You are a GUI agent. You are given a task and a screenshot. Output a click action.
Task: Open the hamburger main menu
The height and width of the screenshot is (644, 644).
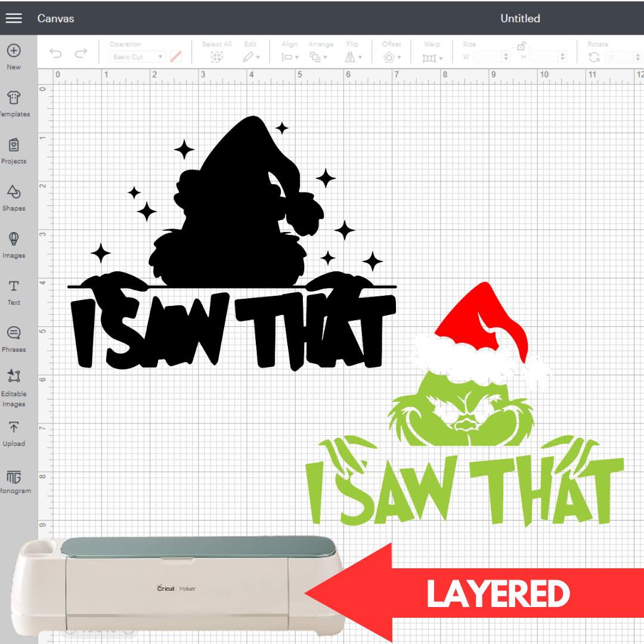coord(14,18)
